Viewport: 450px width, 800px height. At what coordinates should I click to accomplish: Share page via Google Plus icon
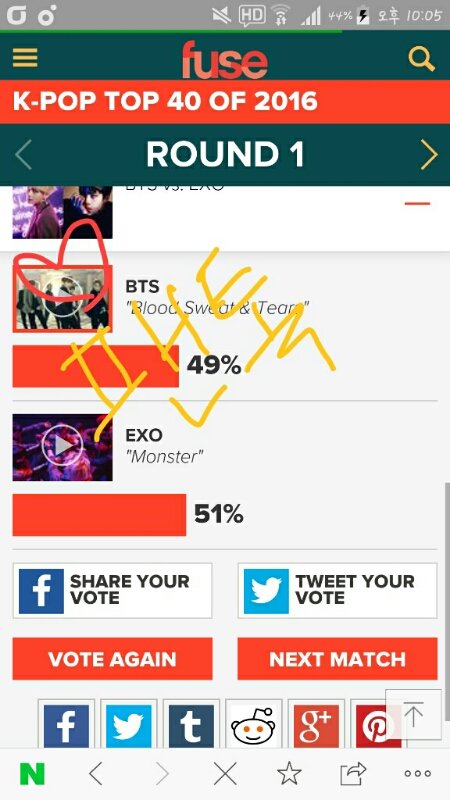click(x=316, y=726)
